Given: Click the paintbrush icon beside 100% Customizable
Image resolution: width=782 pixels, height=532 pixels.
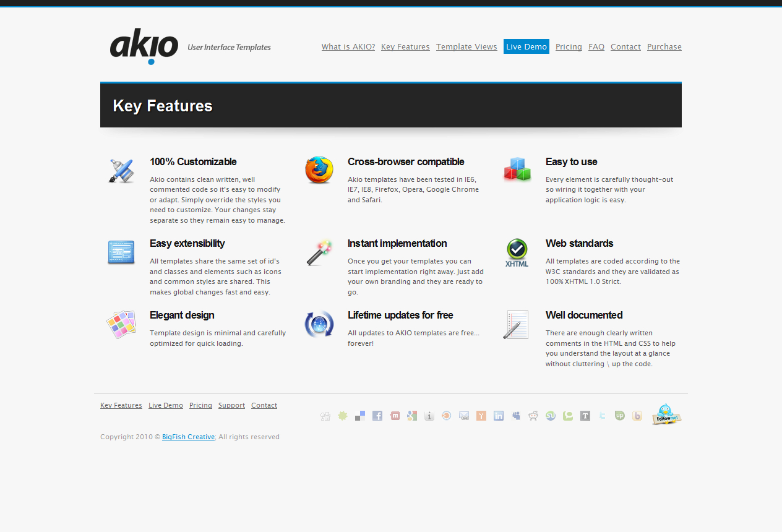Looking at the screenshot, I should click(x=121, y=170).
